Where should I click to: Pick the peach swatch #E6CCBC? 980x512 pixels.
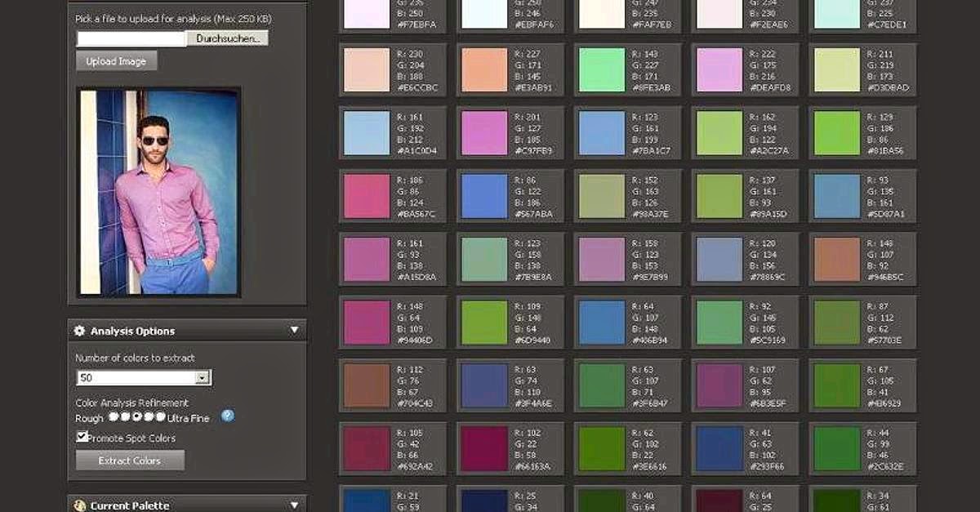click(367, 69)
